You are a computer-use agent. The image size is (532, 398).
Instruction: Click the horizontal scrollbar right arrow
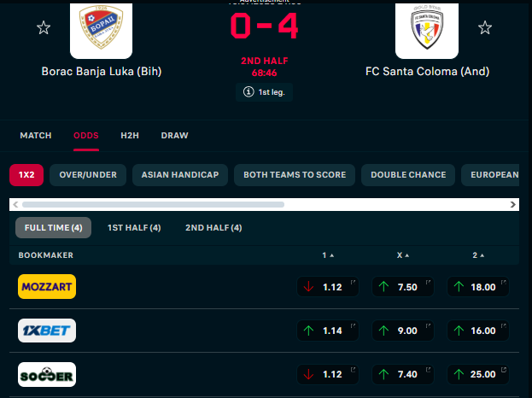[x=513, y=205]
